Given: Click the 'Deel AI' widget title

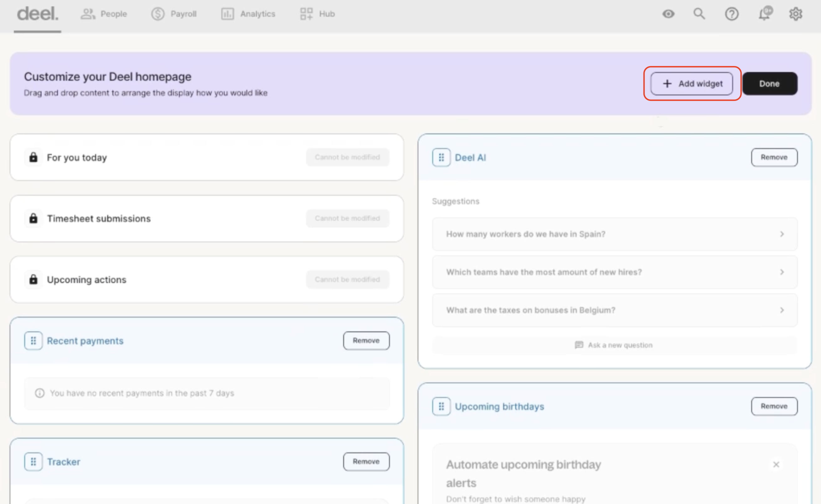Looking at the screenshot, I should pyautogui.click(x=470, y=157).
